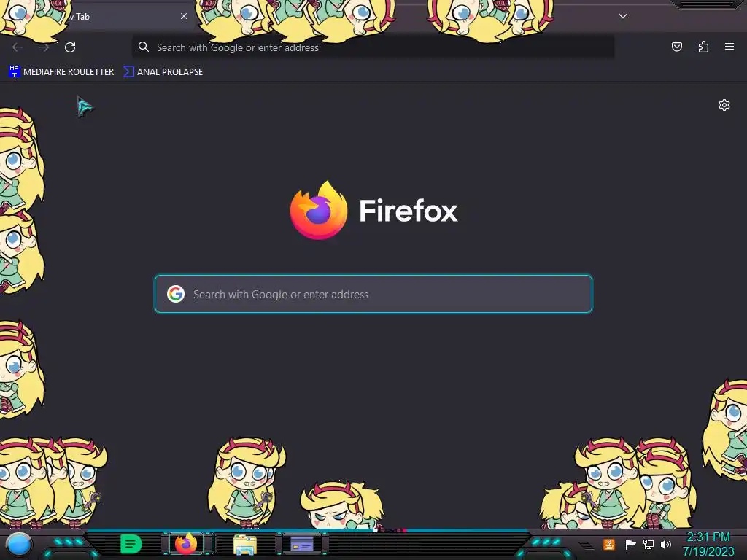This screenshot has height=560, width=747.
Task: Click the magnifier icon in the address bar
Action: 144,47
